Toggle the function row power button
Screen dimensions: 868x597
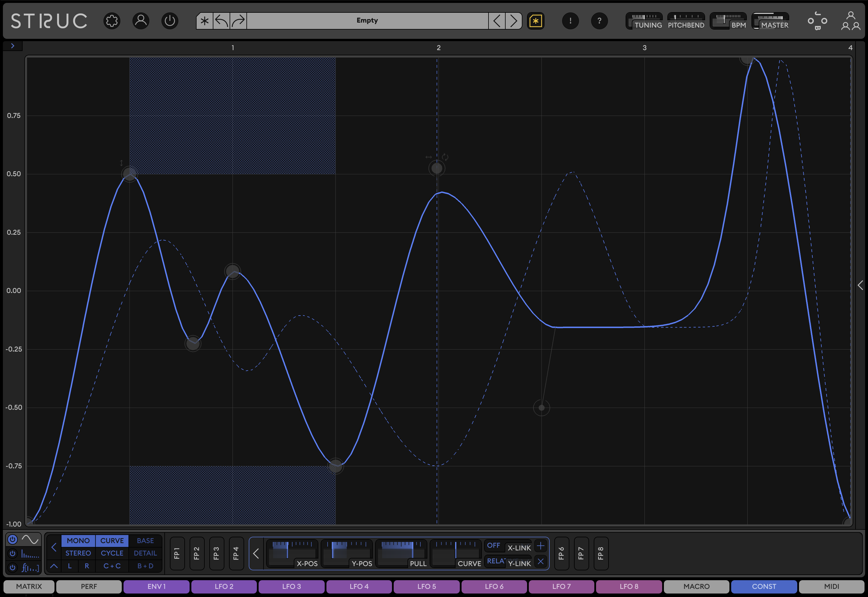(12, 567)
